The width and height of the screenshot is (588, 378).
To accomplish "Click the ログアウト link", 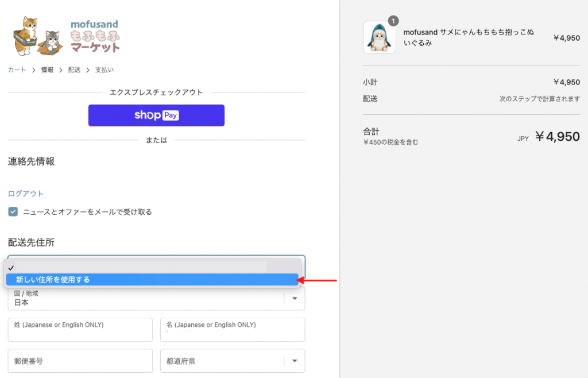I will 26,194.
